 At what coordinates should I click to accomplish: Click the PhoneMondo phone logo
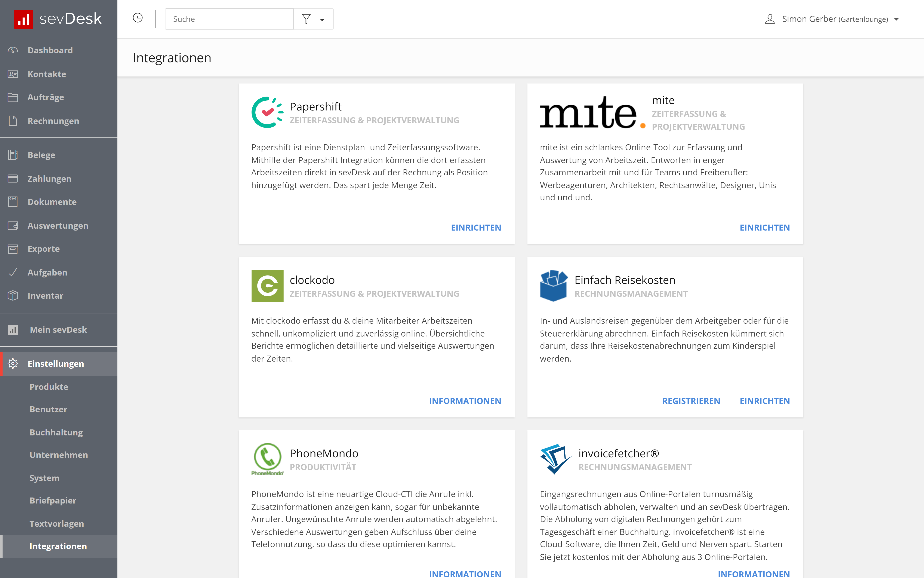coord(267,459)
